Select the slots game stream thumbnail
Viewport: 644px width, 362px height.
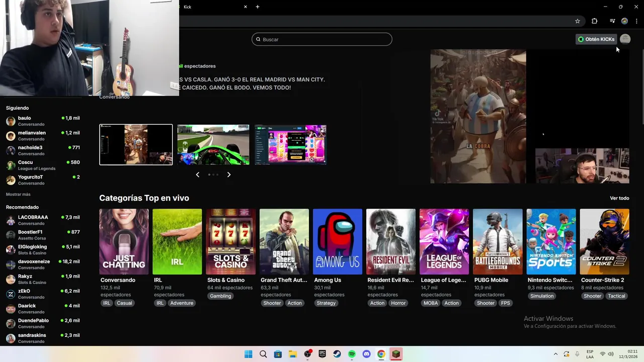(290, 144)
